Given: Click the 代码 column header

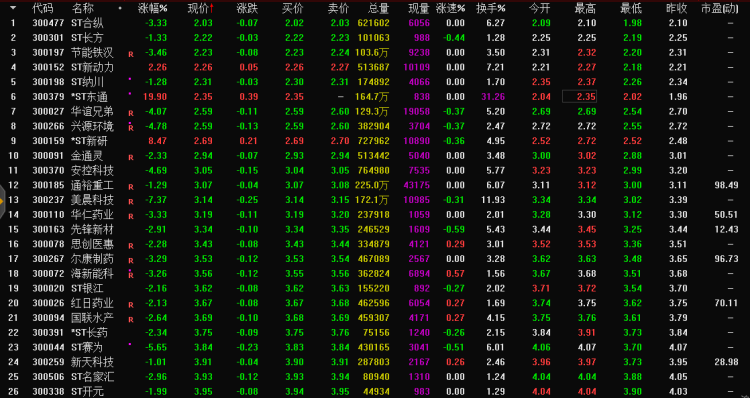Looking at the screenshot, I should click(43, 8).
